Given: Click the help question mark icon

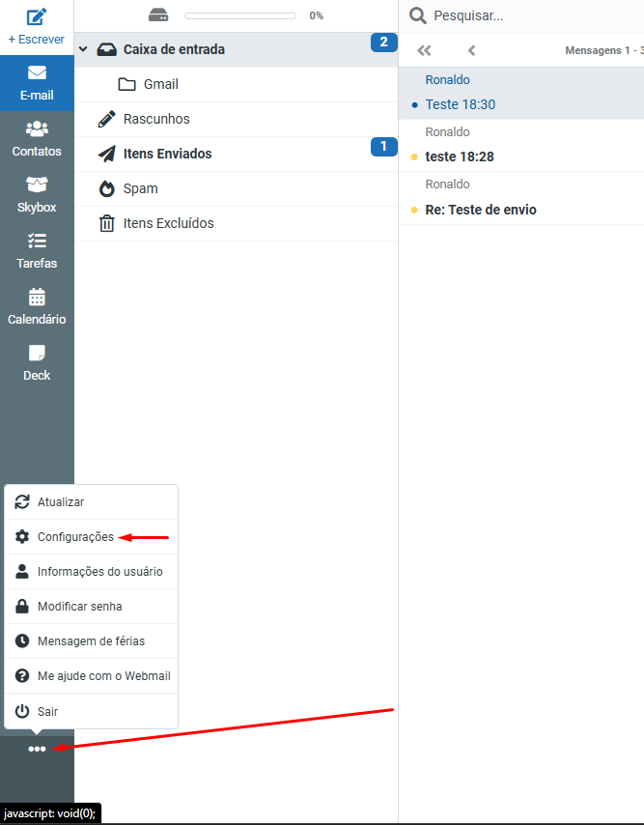Looking at the screenshot, I should (22, 675).
